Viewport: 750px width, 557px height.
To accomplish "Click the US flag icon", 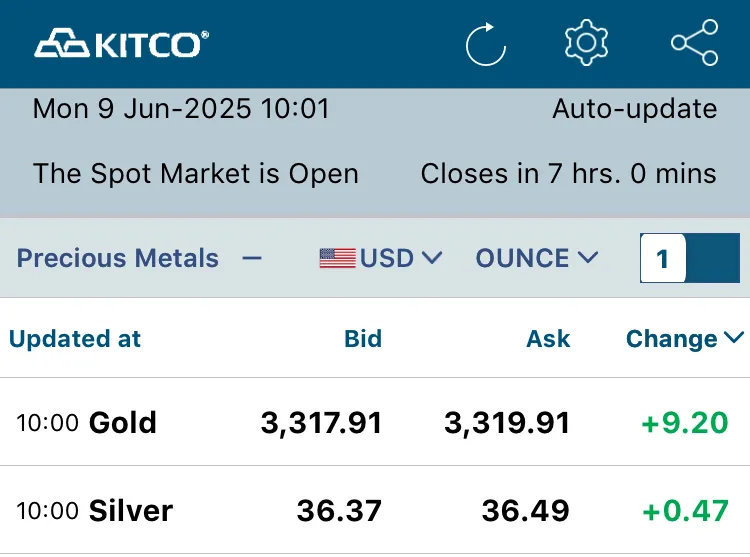I will (x=338, y=258).
